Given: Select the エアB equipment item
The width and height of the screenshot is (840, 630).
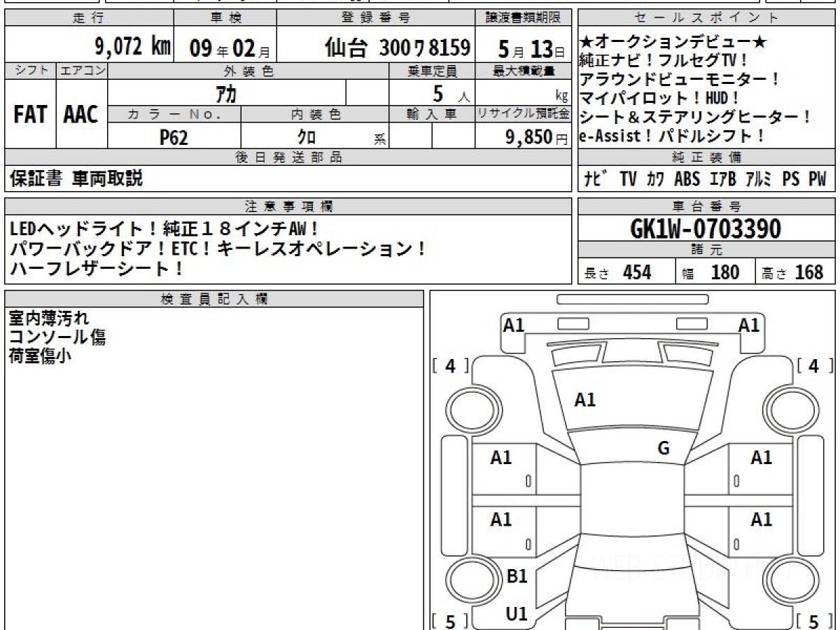Looking at the screenshot, I should [723, 179].
